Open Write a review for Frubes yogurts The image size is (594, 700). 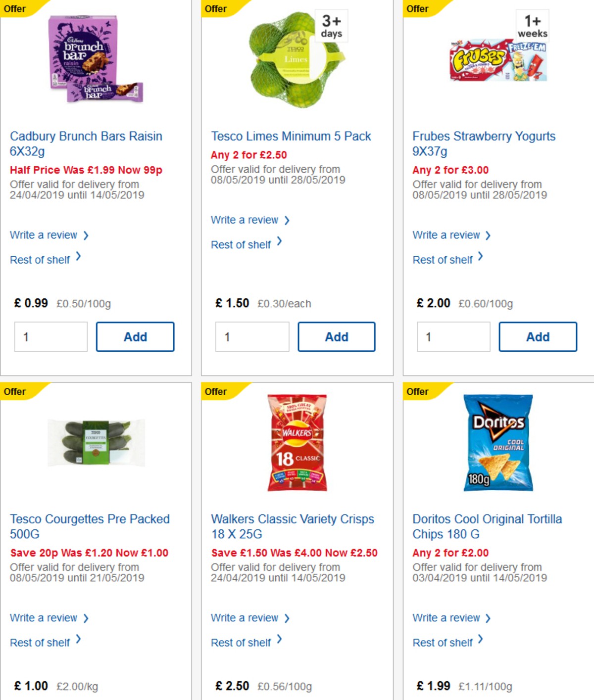click(446, 235)
